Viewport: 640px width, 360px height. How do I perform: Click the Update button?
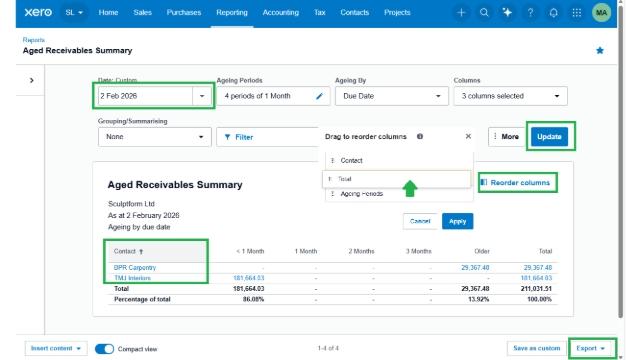click(549, 137)
